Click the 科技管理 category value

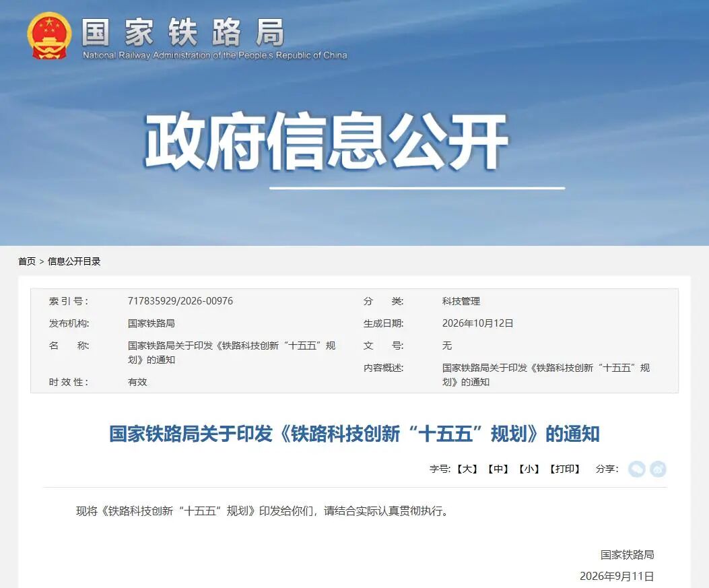click(x=461, y=301)
